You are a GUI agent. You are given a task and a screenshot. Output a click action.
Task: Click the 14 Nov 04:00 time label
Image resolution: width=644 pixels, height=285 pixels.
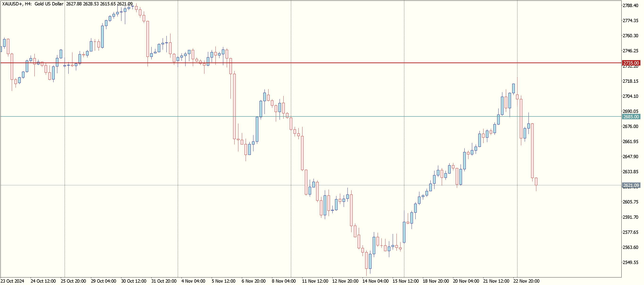[375, 281]
